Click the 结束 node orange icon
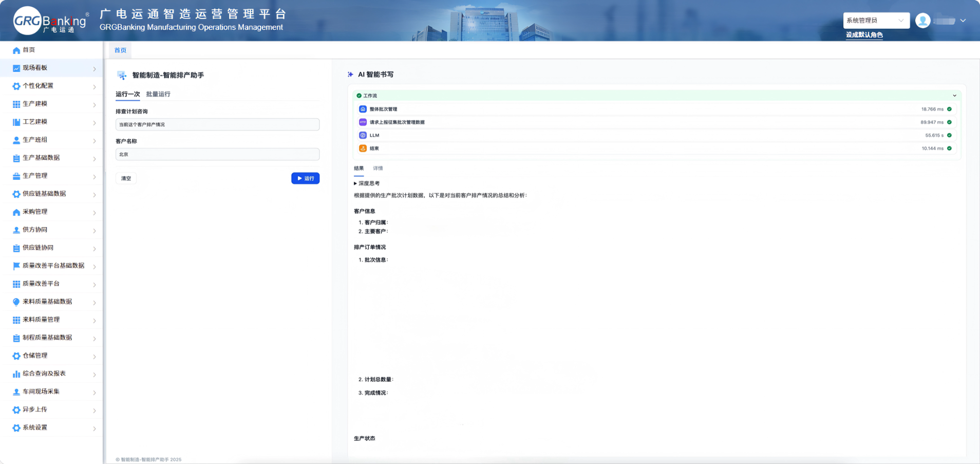980x464 pixels. coord(363,149)
